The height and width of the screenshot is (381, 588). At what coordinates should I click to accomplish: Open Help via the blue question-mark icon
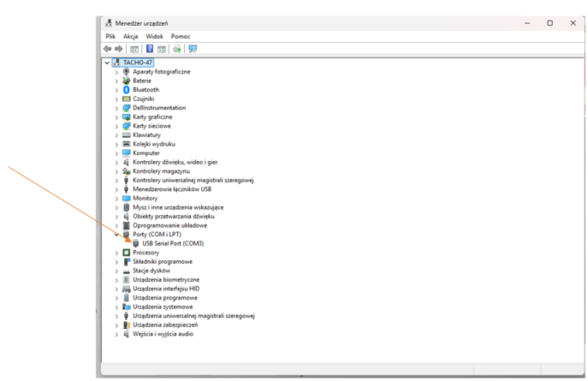[x=150, y=49]
